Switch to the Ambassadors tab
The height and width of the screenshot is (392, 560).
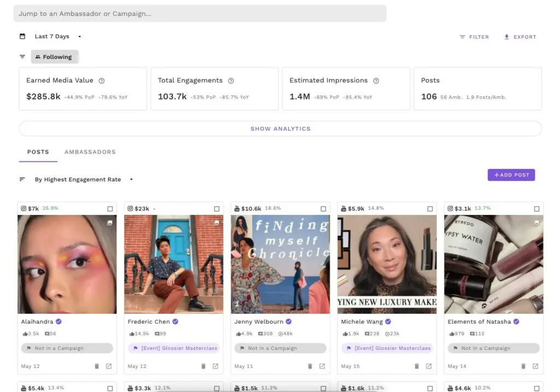[90, 152]
